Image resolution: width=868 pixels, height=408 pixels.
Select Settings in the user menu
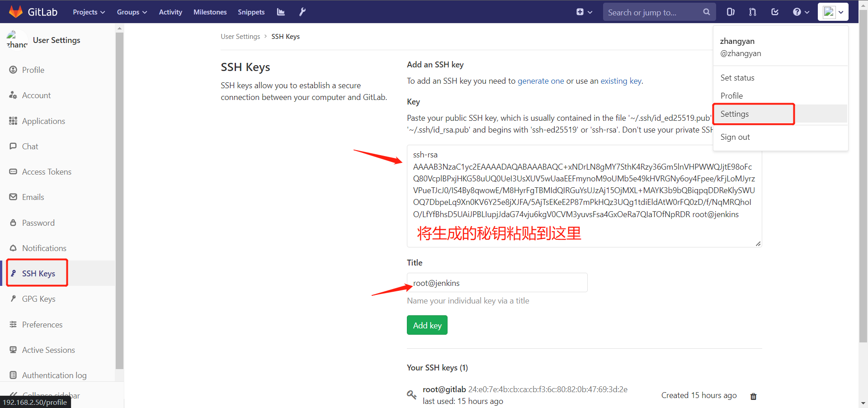coord(735,114)
